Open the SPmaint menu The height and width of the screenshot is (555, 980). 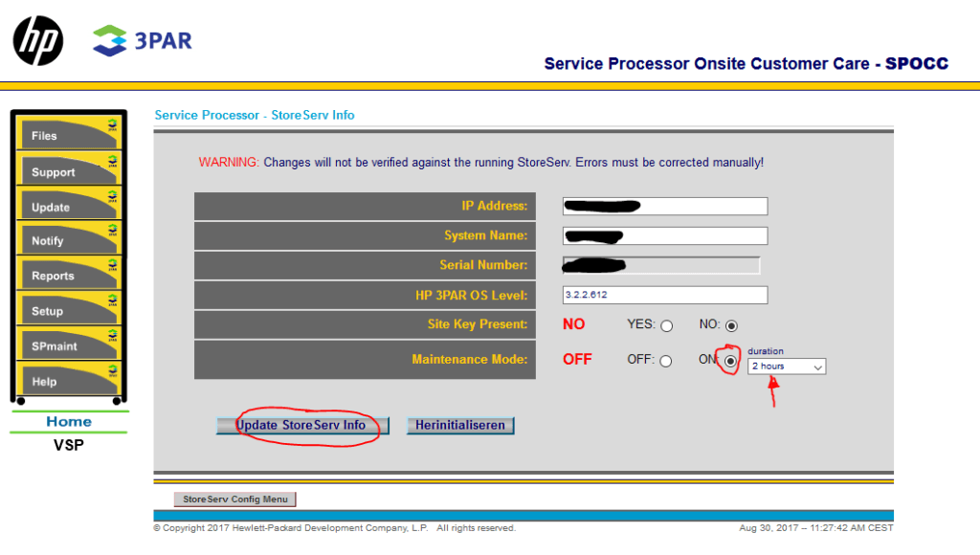coord(69,344)
